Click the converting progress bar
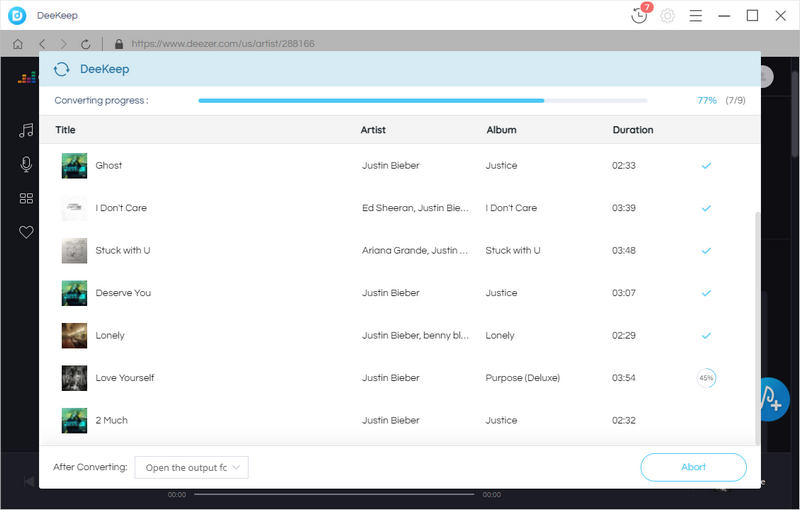The image size is (800, 510). pos(423,101)
